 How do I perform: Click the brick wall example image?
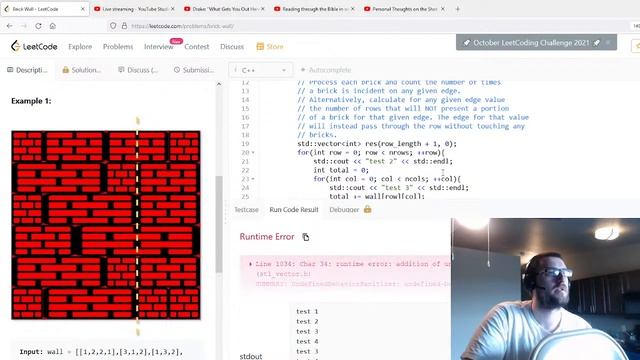[x=106, y=225]
